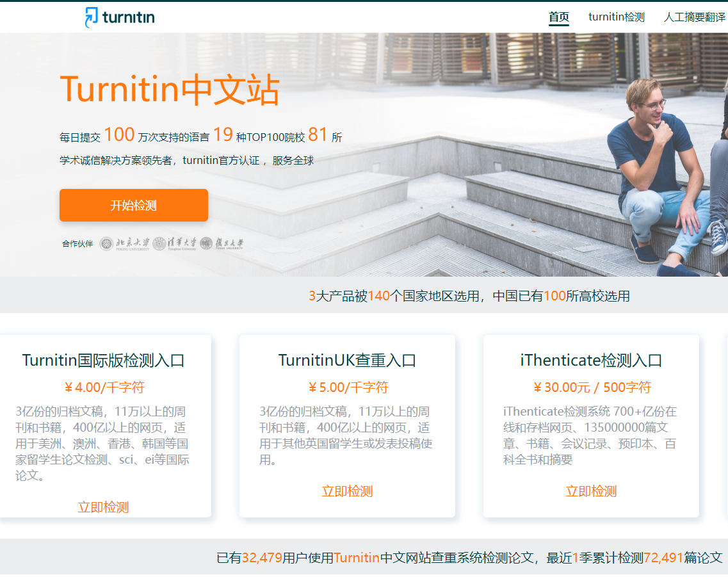
Task: Click the TurnitinUK card description text
Action: (x=346, y=435)
